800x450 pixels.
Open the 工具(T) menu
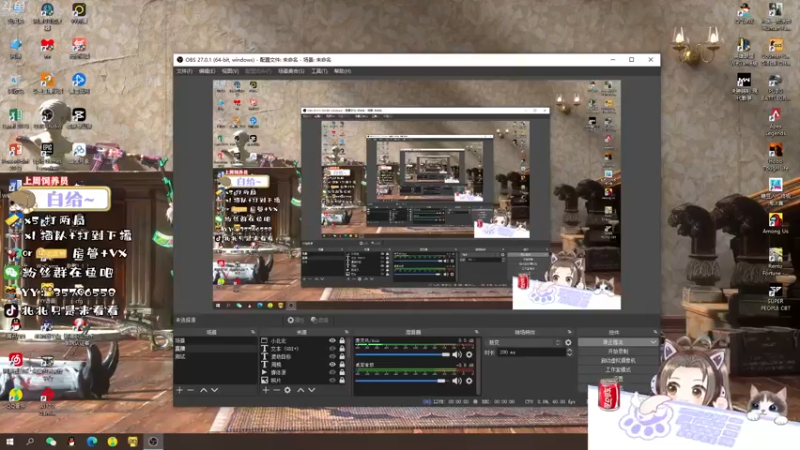coord(319,71)
